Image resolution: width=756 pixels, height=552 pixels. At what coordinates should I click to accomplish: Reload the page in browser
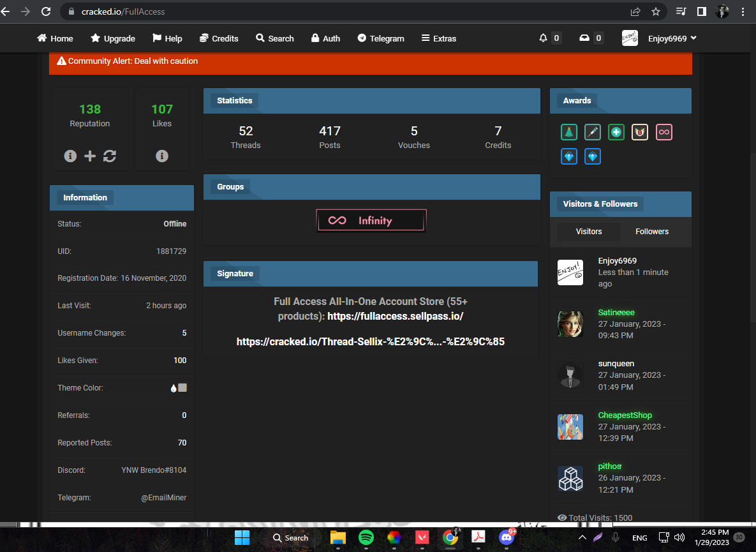(46, 11)
